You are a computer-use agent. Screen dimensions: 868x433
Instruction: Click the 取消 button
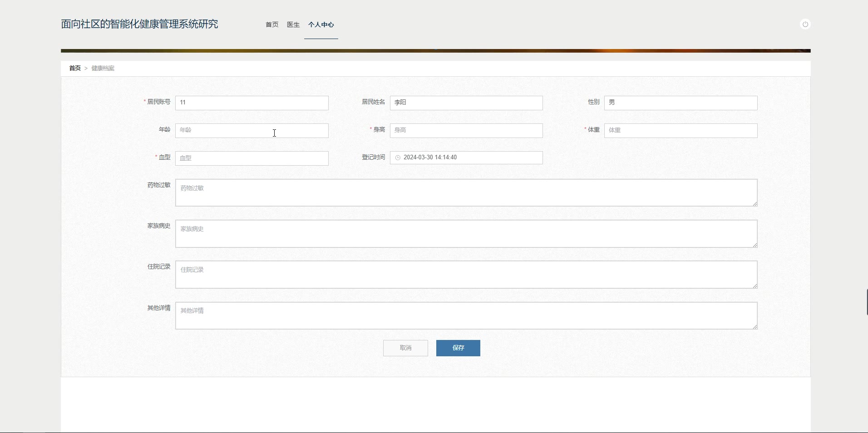405,348
